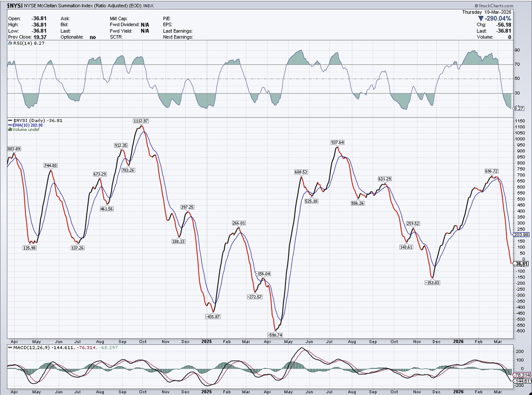This screenshot has height=395, width=532.
Task: Click the black $NYSI legend line marker
Action: pyautogui.click(x=11, y=120)
